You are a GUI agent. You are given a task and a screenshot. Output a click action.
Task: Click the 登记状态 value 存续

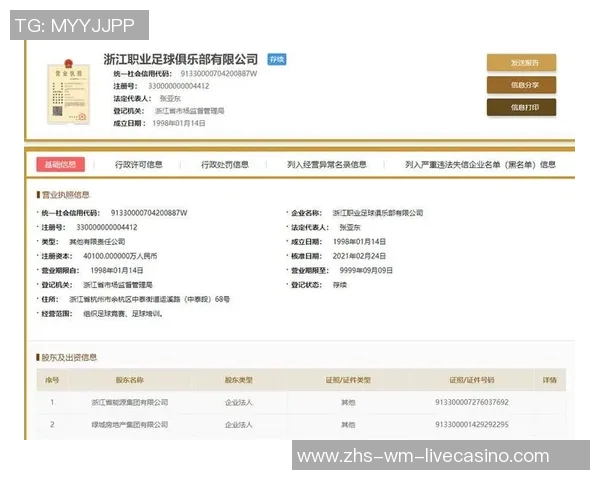(339, 285)
